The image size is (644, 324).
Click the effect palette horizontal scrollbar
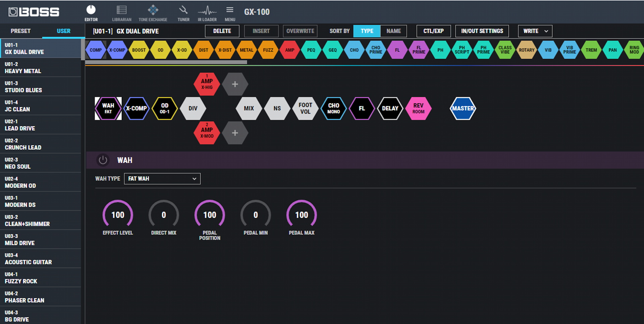pyautogui.click(x=166, y=62)
